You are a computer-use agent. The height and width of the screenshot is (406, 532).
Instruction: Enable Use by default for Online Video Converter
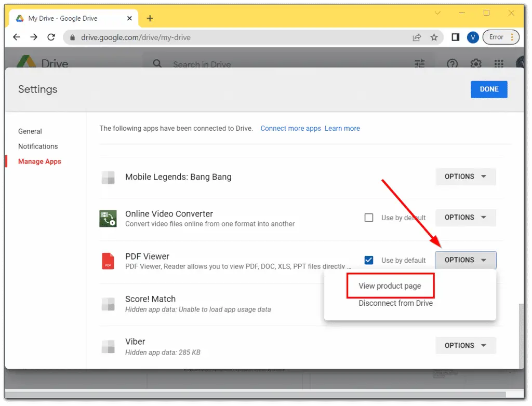click(x=369, y=218)
